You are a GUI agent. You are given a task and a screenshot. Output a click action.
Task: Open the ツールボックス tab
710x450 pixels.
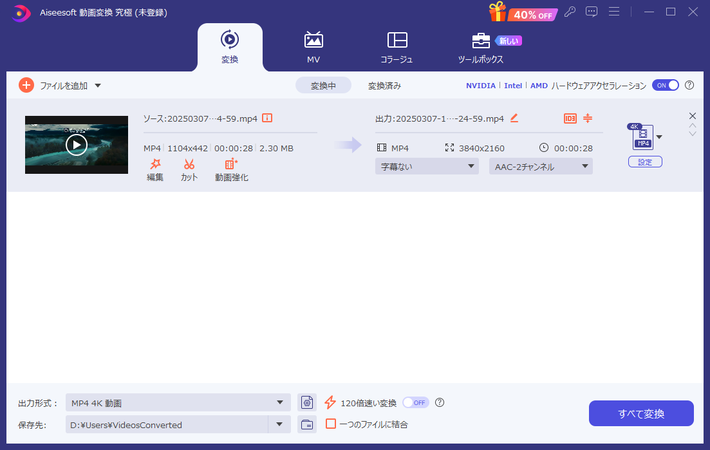pos(481,46)
